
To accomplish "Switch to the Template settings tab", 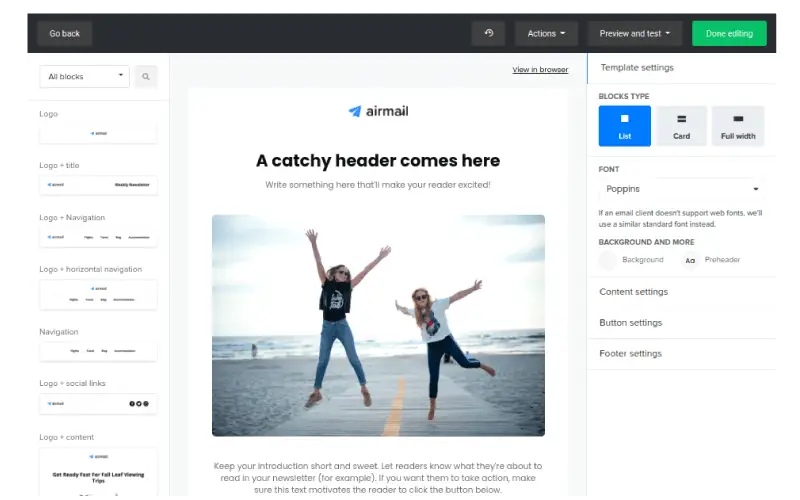I will (x=637, y=68).
